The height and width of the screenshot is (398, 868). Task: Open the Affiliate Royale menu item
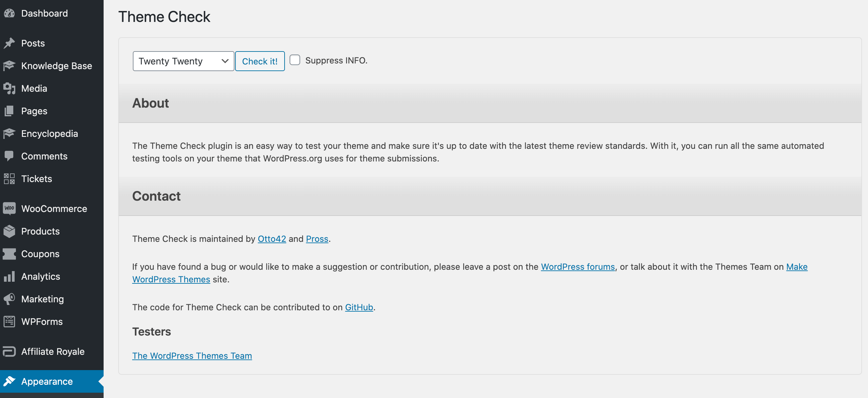(x=52, y=351)
